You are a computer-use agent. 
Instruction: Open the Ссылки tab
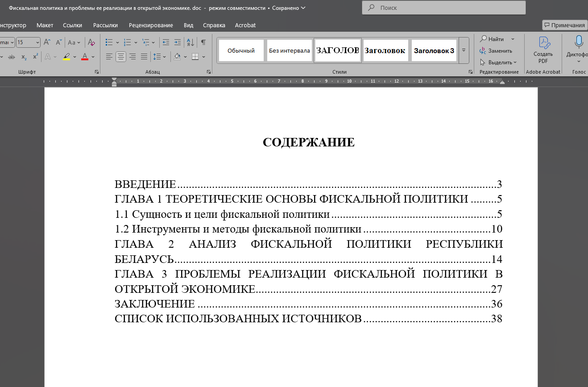[x=73, y=25]
